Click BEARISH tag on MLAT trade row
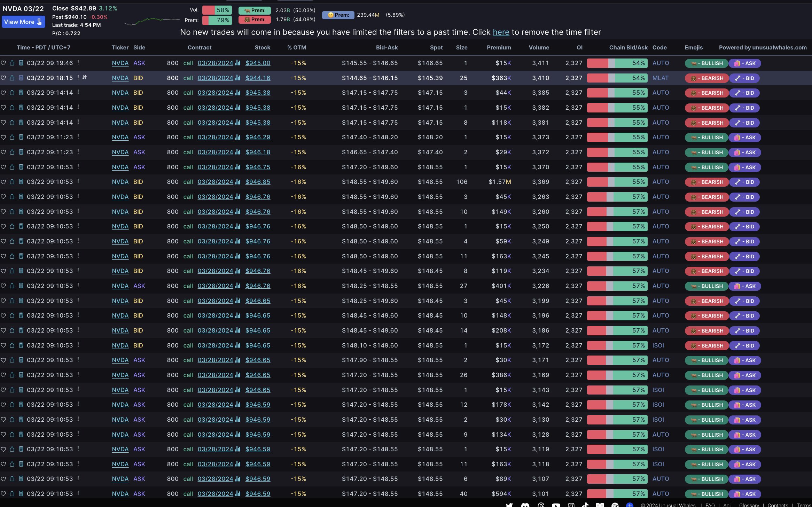The image size is (812, 507). coord(706,78)
